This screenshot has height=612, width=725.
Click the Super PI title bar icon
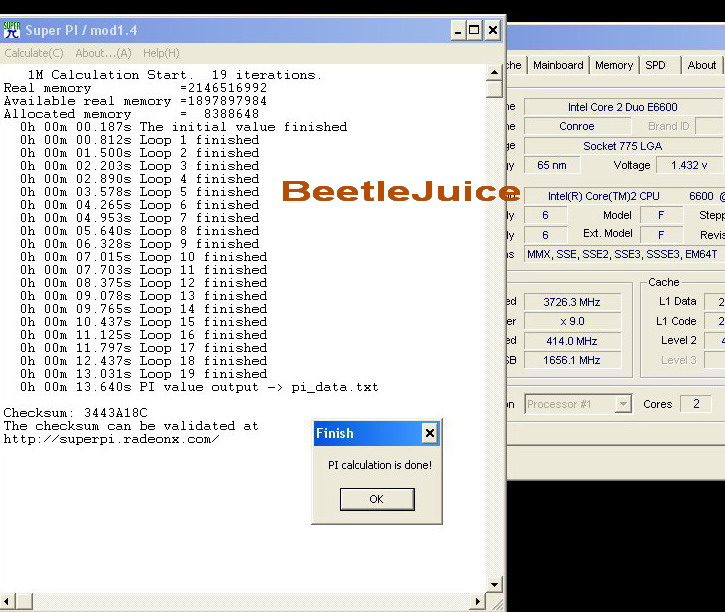coord(12,30)
